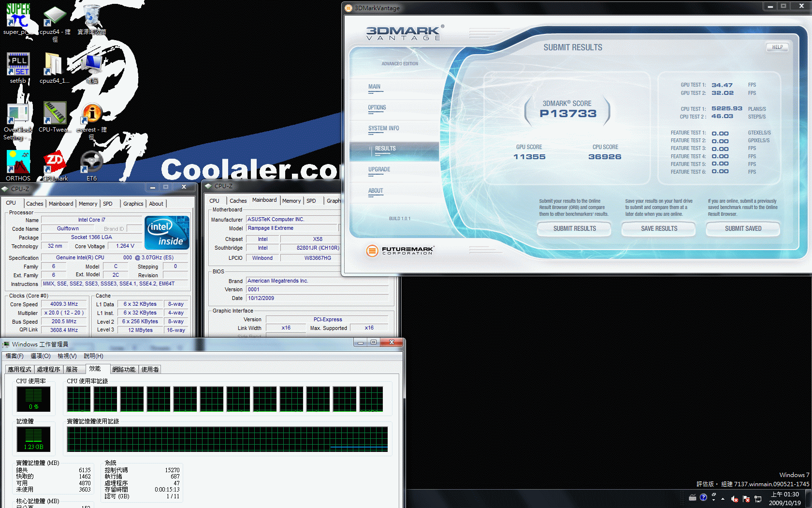Viewport: 812px width, 508px height.
Task: Open OPTIONS in 3DMark Vantage sidebar
Action: (377, 108)
